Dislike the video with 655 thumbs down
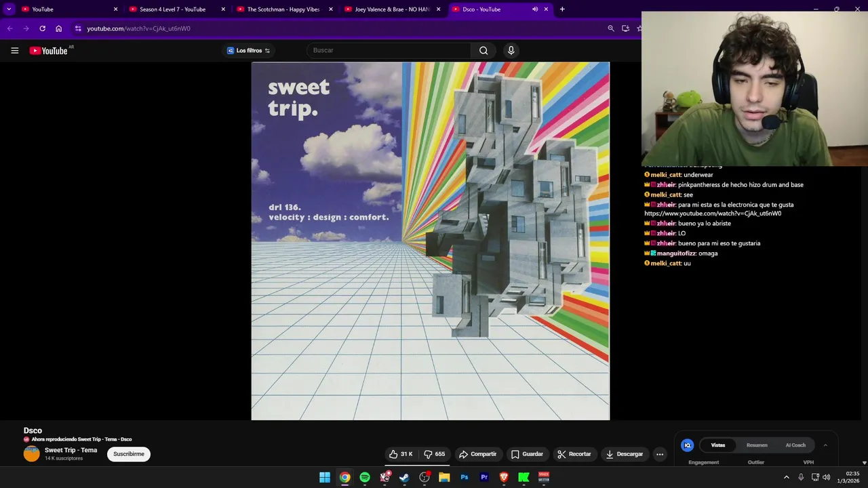 (435, 454)
